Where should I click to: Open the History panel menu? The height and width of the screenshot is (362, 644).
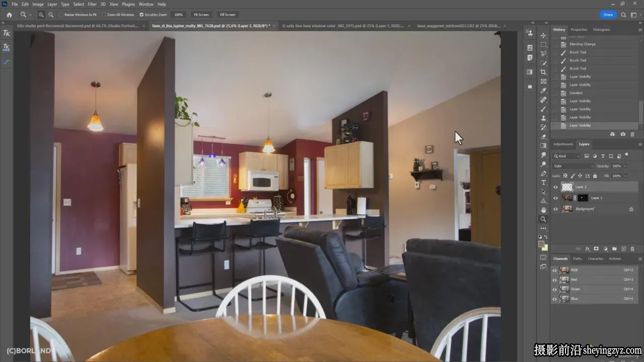(639, 30)
